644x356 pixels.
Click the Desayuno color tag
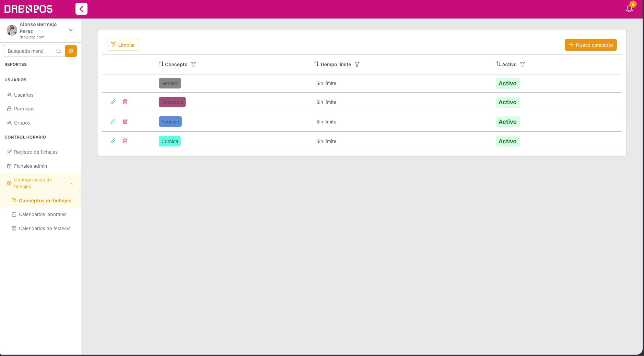pos(172,102)
